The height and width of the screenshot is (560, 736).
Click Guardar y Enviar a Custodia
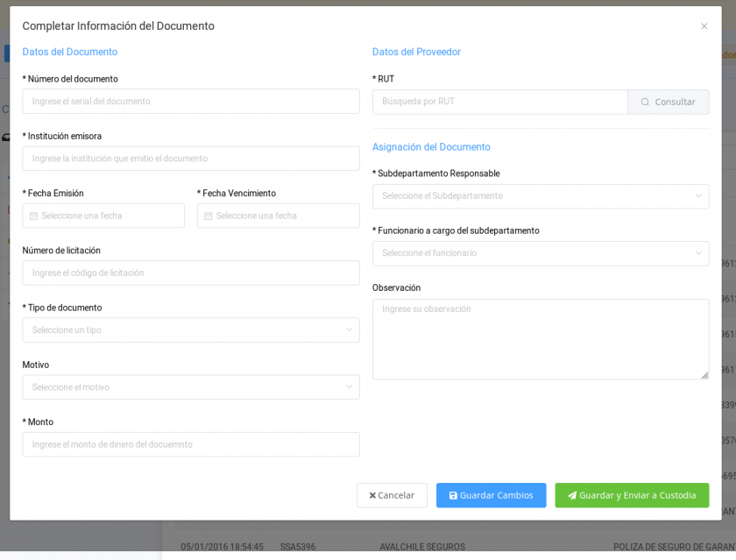point(632,495)
